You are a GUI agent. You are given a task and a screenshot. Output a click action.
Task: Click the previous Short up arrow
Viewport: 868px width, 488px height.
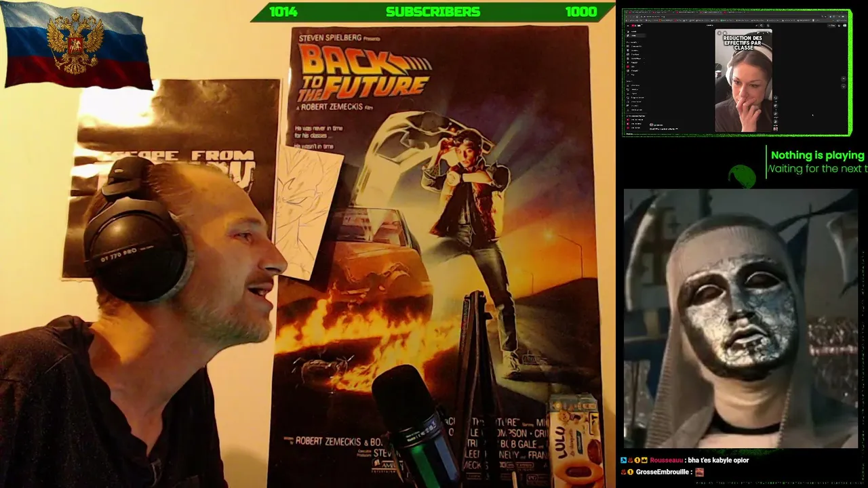coord(843,78)
